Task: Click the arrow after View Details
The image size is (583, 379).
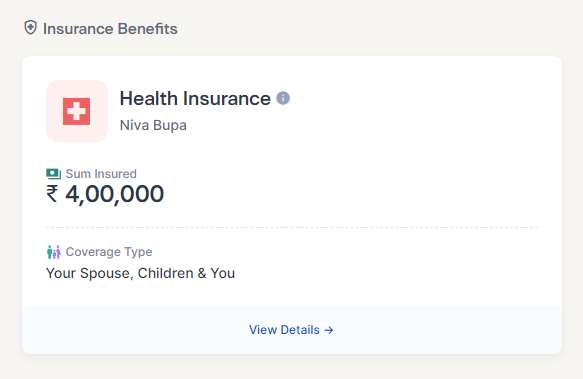Action: (x=329, y=330)
